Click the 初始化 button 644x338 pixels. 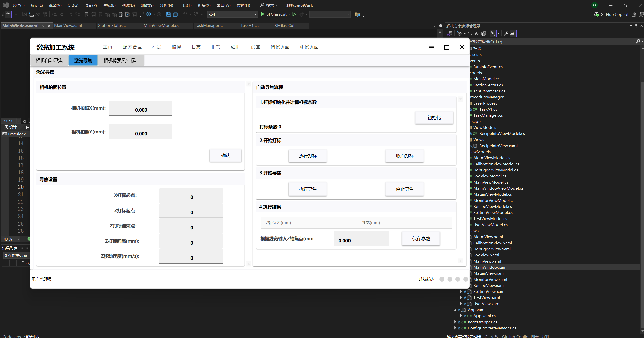click(434, 117)
